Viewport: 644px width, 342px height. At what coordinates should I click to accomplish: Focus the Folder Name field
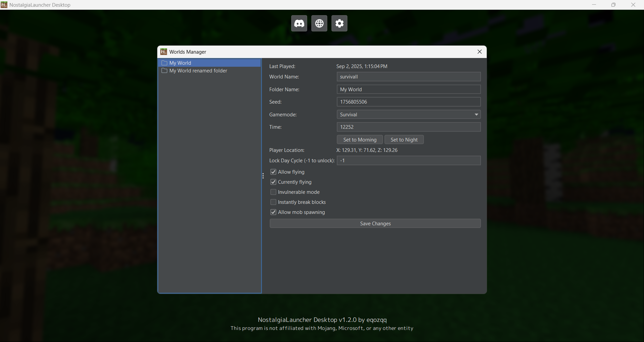(x=409, y=90)
